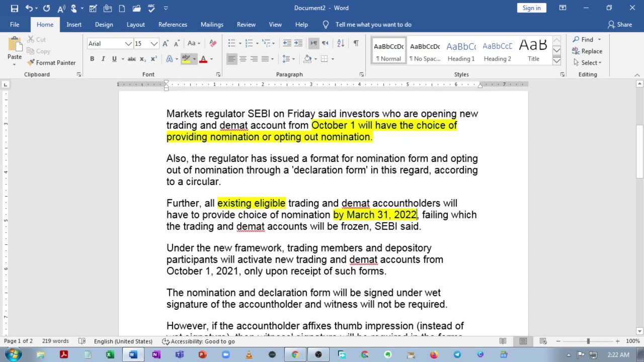The width and height of the screenshot is (644, 362).
Task: Open Paragraph dialog launcher
Action: pos(361,74)
